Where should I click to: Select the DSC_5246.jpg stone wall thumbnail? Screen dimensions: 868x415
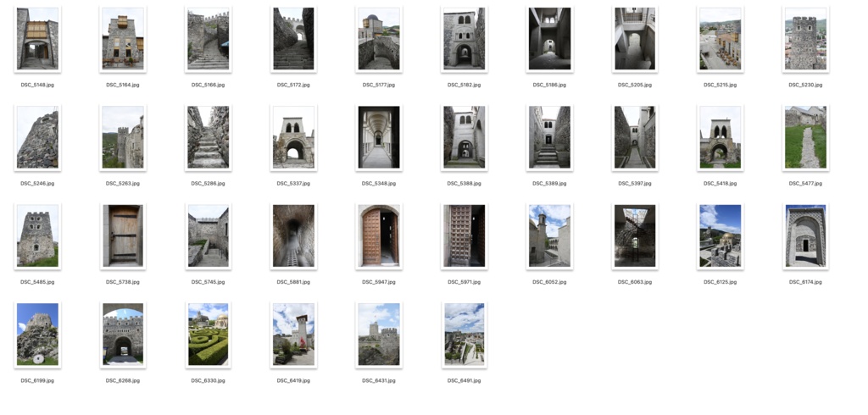pos(37,137)
